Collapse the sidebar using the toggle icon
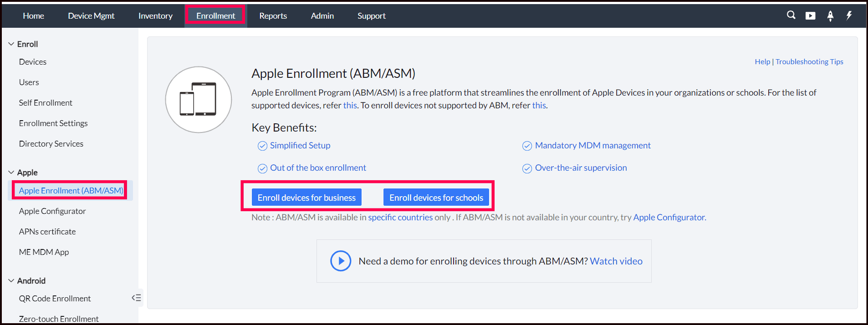This screenshot has height=325, width=868. (136, 298)
